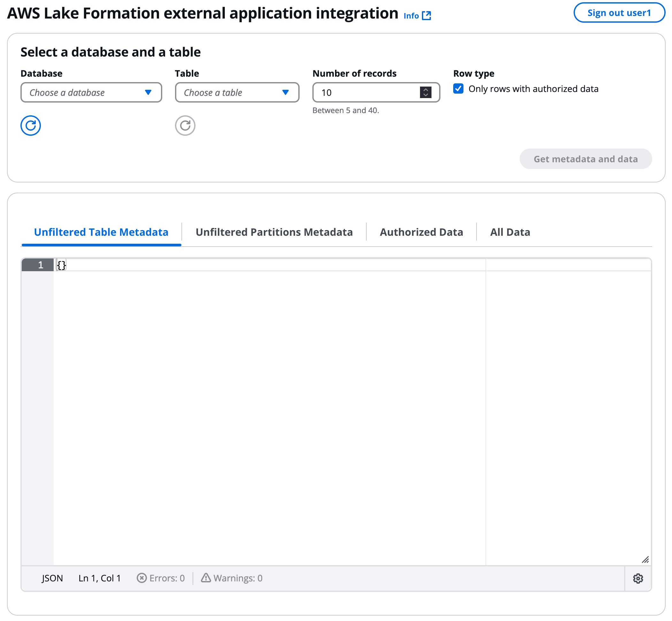Viewport: 672px width, 621px height.
Task: Open the Info link
Action: tap(411, 15)
